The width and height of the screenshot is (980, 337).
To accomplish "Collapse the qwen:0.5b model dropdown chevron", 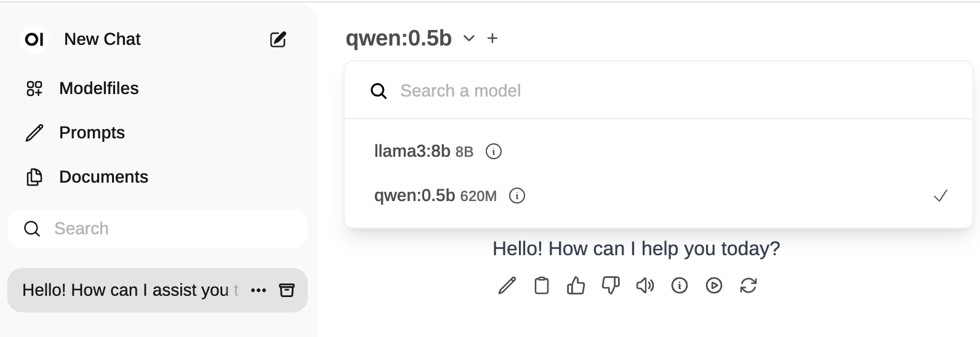I will click(469, 38).
